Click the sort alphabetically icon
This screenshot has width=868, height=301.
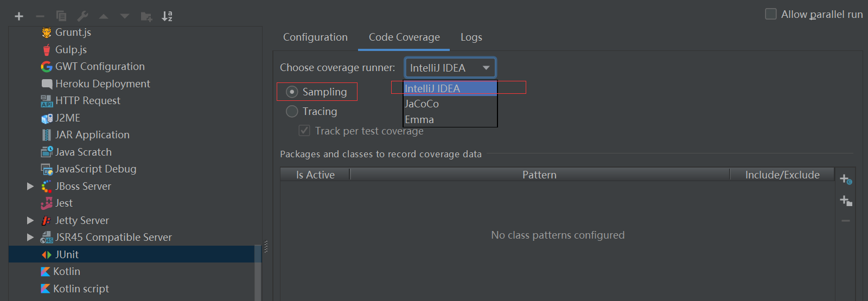[167, 16]
